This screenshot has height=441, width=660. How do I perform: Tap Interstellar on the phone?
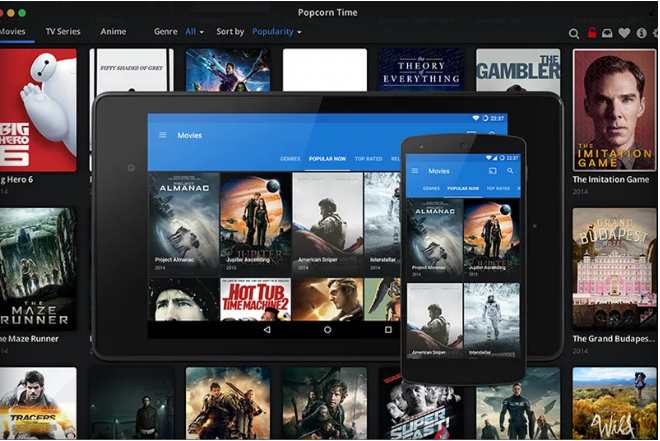(x=492, y=321)
